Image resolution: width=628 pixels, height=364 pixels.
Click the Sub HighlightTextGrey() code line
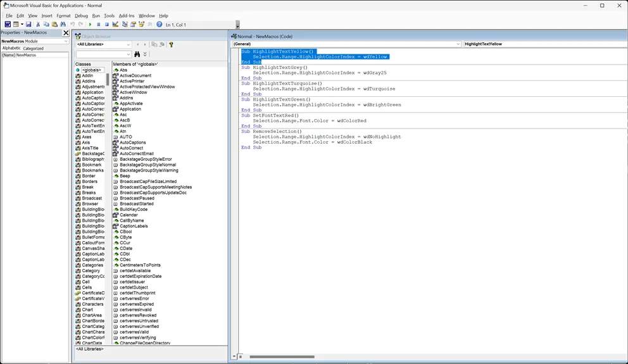point(274,68)
